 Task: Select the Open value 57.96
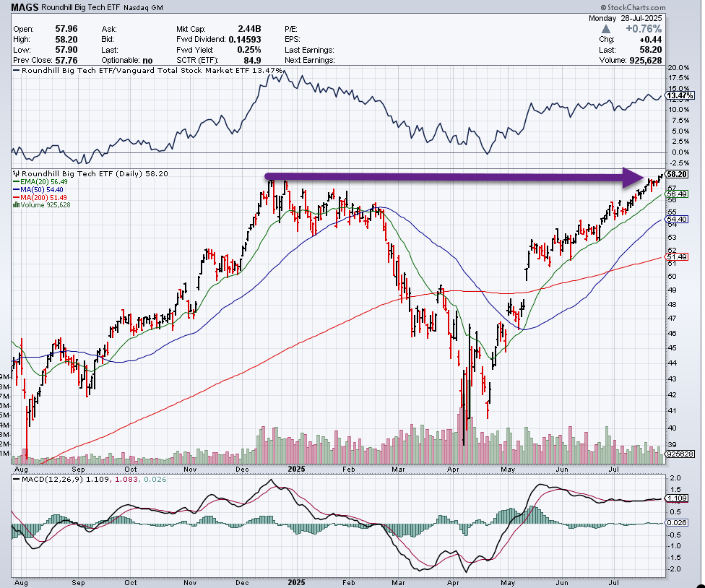coord(66,29)
